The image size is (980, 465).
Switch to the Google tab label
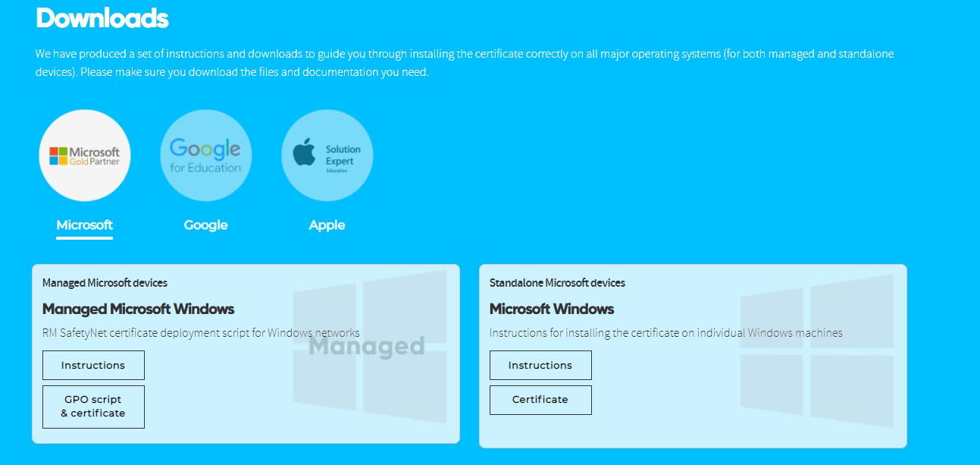[205, 225]
